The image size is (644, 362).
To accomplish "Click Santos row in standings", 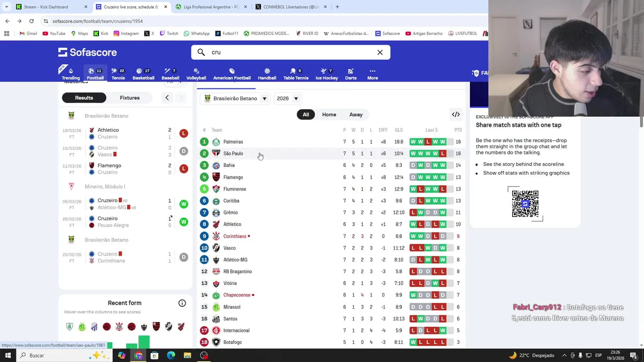I will (x=331, y=319).
